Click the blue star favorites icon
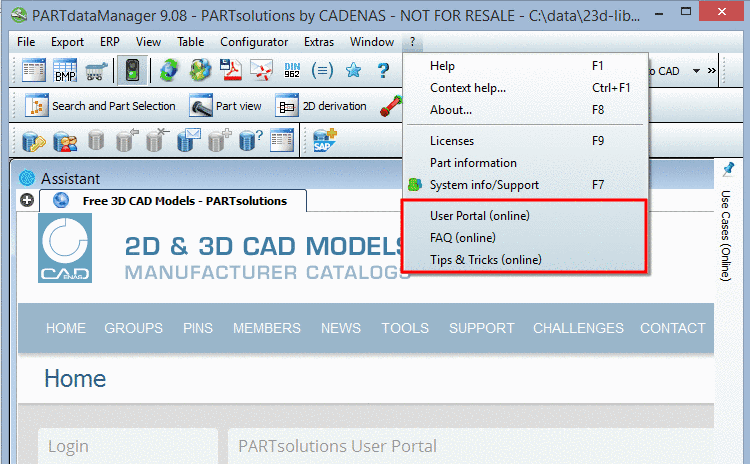750x464 pixels. (x=353, y=70)
